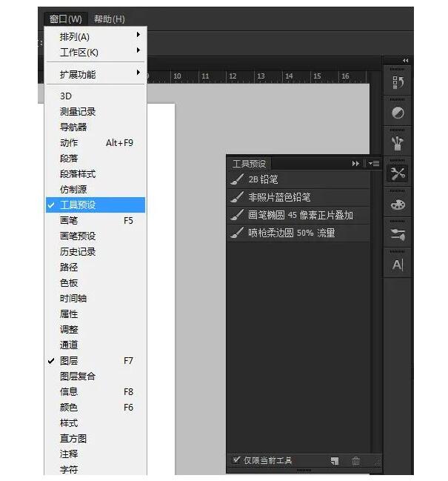Uncheck 图层 in the Window menu

coord(96,361)
